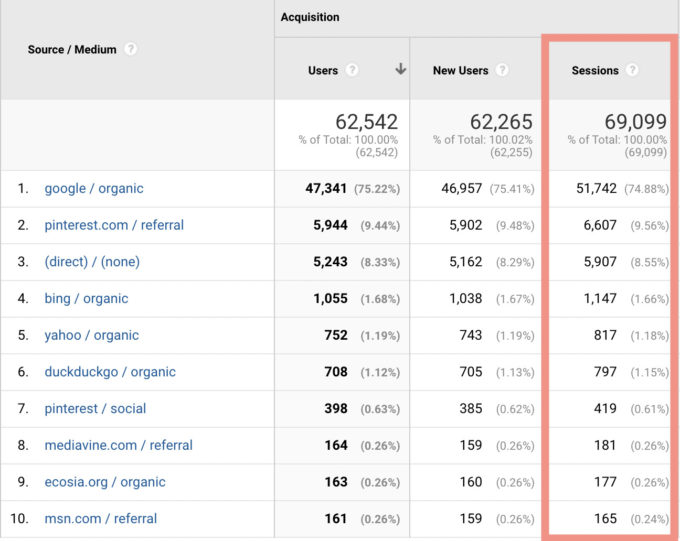This screenshot has height=541, width=680.
Task: Open help icon beside Source / Medium
Action: pos(130,49)
